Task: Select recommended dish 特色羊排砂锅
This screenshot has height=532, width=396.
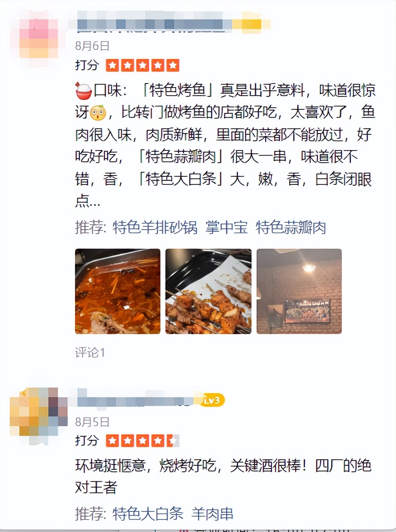Action: point(155,228)
